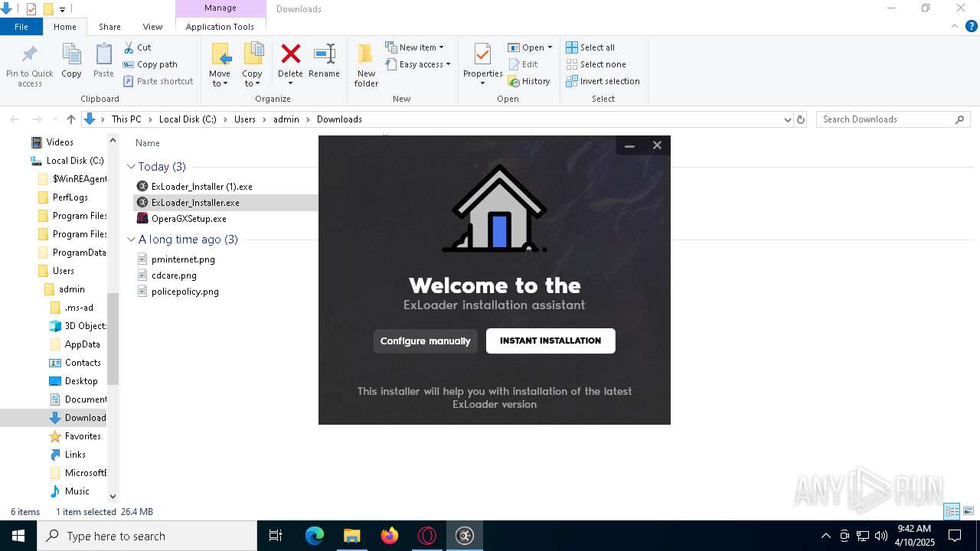980x551 pixels.
Task: Switch to the View ribbon tab
Action: pyautogui.click(x=152, y=27)
